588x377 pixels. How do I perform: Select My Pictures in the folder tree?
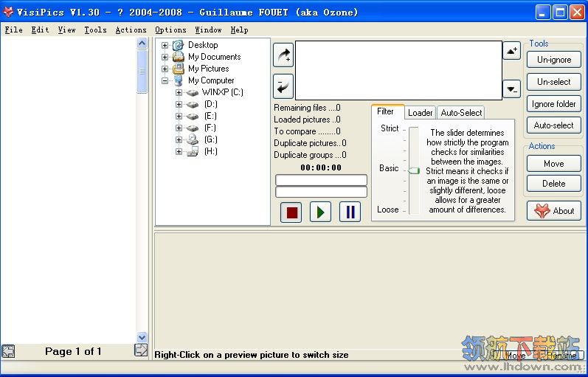click(209, 69)
